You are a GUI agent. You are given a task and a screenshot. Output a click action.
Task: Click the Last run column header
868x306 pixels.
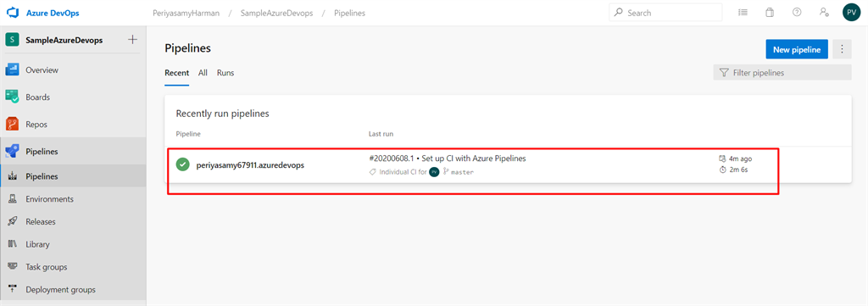381,134
